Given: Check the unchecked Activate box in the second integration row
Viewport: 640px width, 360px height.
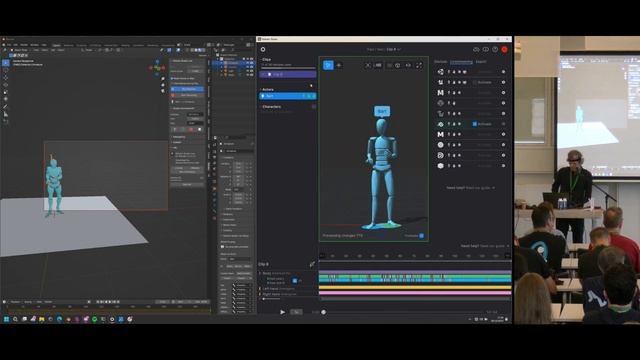Looking at the screenshot, I should (475, 82).
